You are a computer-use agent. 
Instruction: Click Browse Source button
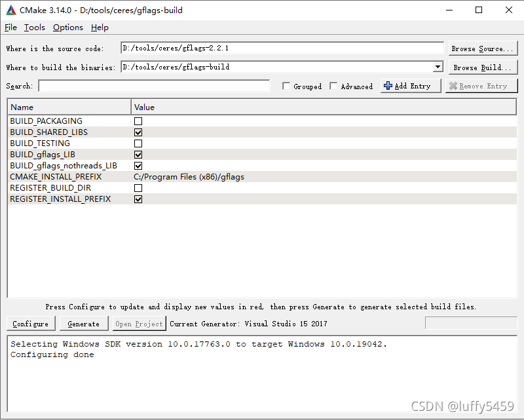(483, 48)
